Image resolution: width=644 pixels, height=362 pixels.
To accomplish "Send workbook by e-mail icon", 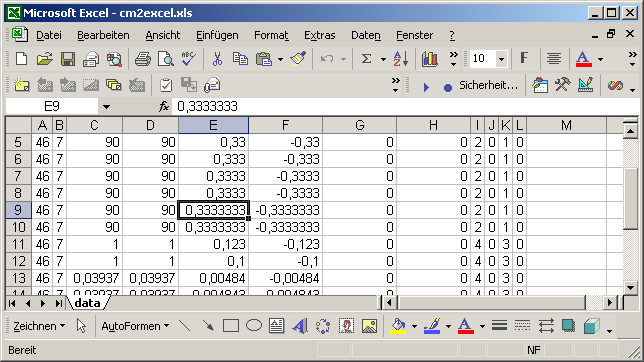I will point(91,59).
